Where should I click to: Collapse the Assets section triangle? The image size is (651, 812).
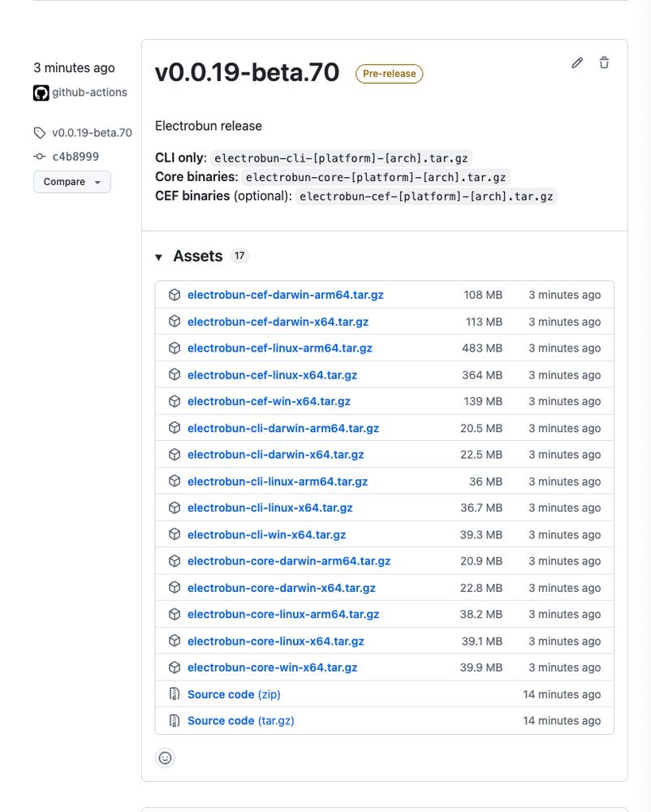click(159, 257)
